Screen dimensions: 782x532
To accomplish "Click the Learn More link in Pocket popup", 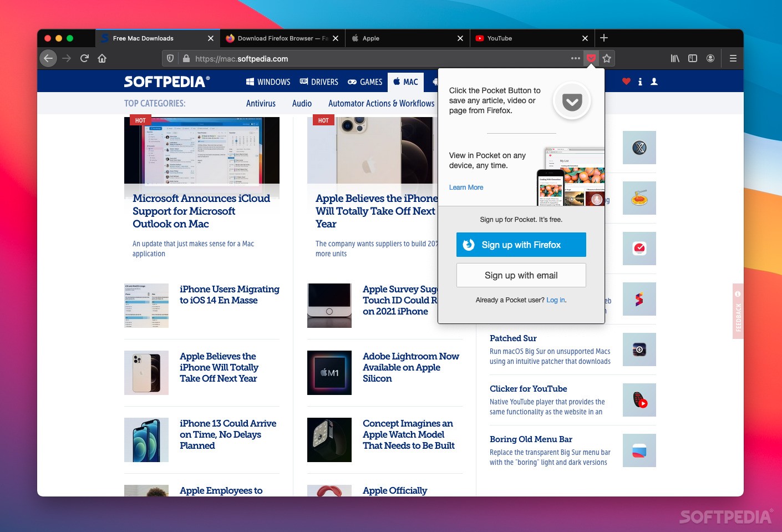I will (466, 188).
